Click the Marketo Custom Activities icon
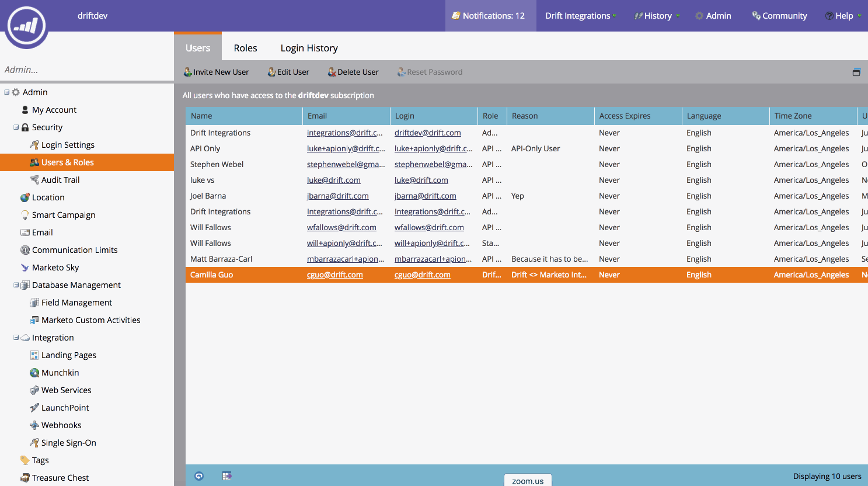 click(x=34, y=320)
